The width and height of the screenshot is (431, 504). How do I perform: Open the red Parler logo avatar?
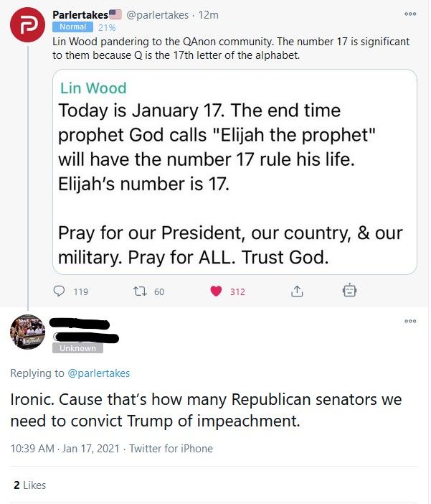(28, 24)
